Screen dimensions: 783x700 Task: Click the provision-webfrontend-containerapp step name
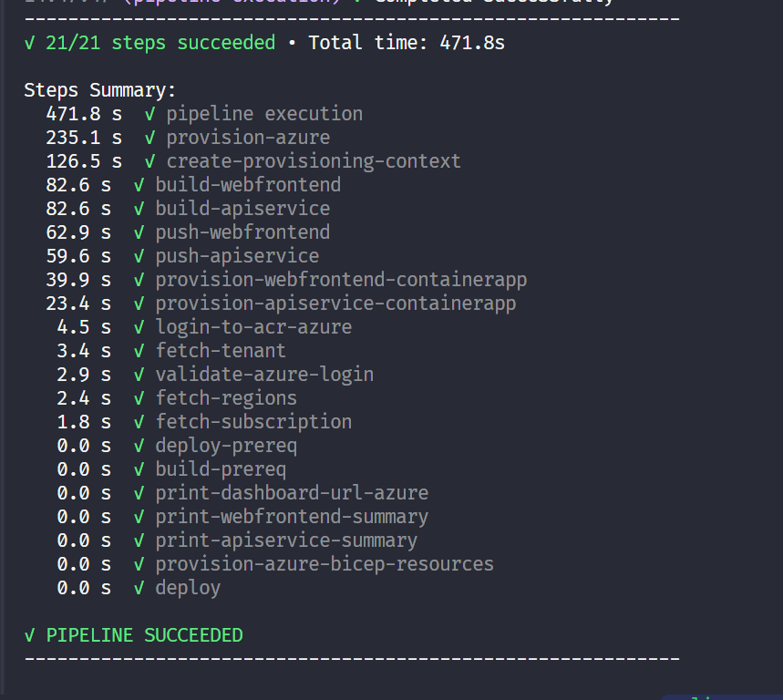pos(341,280)
